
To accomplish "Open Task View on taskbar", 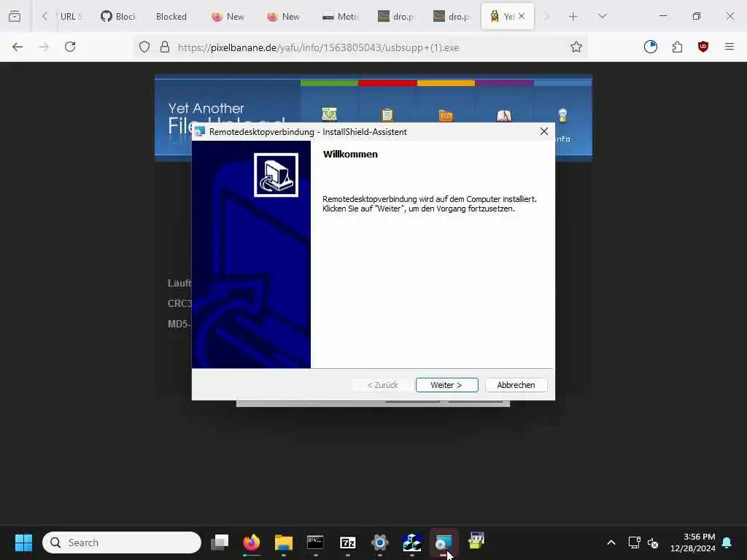I will (220, 542).
